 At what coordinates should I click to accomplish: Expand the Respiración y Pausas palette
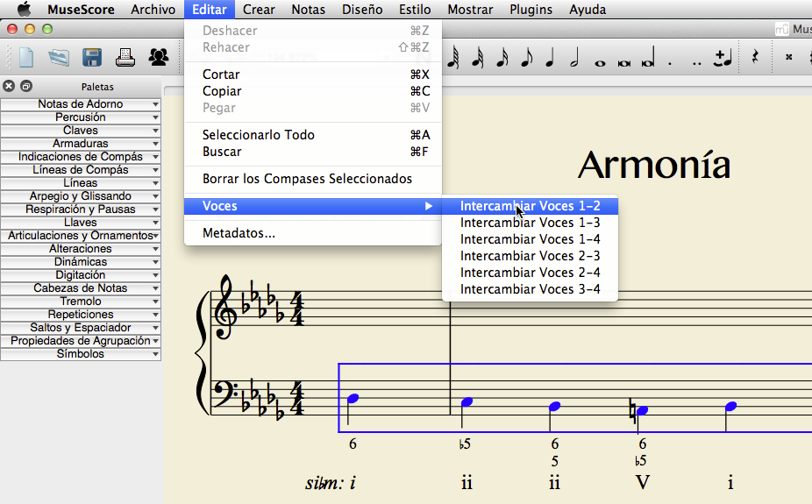81,209
